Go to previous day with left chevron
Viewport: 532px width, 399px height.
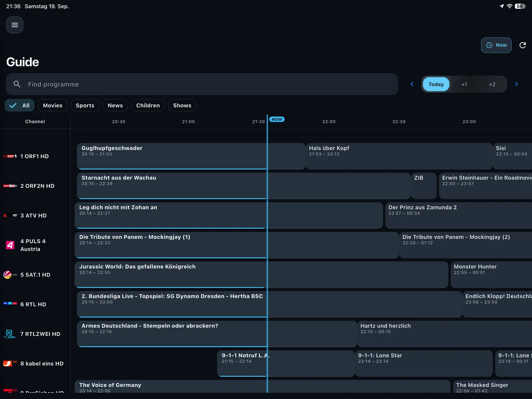pyautogui.click(x=412, y=84)
